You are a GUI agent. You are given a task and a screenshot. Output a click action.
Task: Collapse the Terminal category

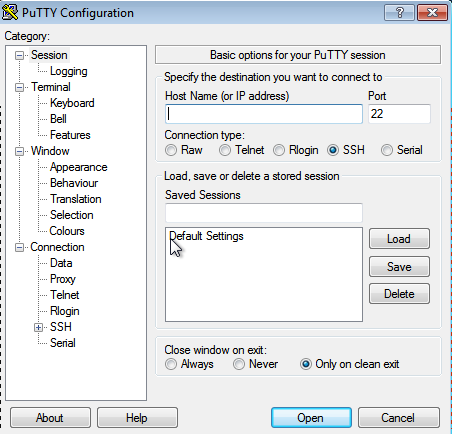19,87
